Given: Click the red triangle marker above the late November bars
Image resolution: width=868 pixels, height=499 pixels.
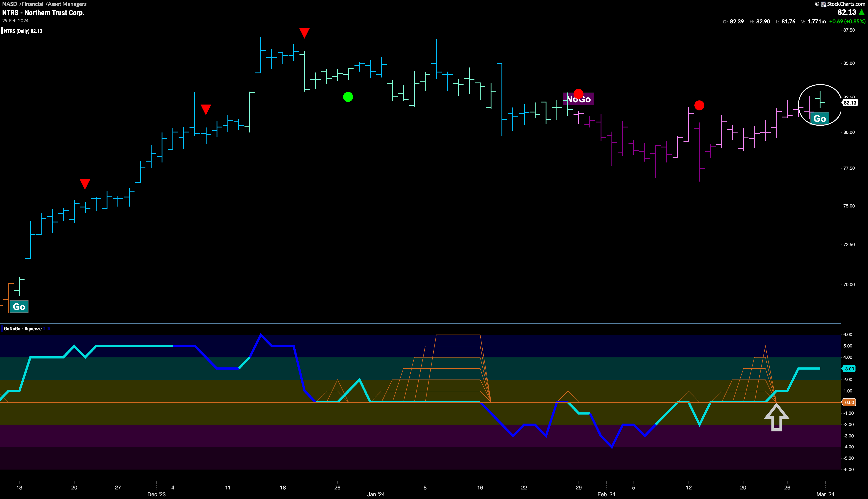Looking at the screenshot, I should click(85, 184).
